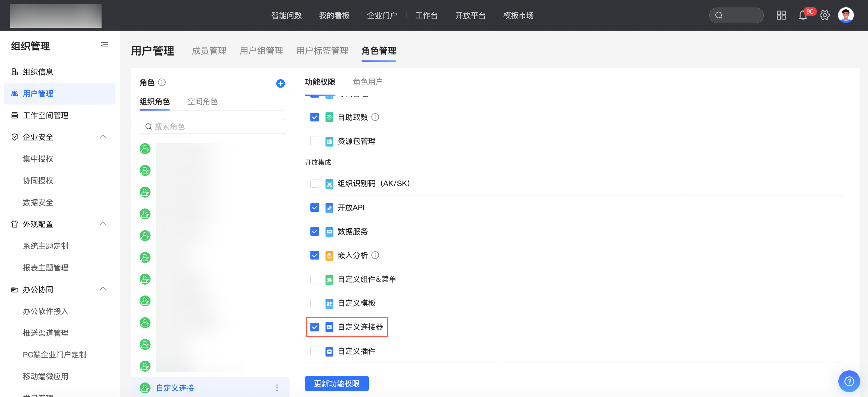Click the 自定义组件&菜单 puzzle icon
The height and width of the screenshot is (397, 868).
point(329,279)
